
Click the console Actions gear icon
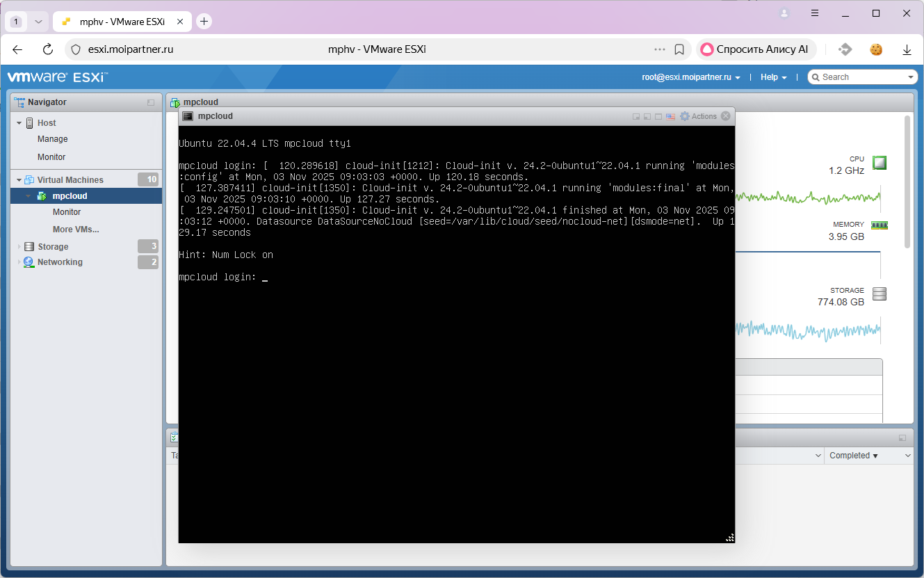tap(685, 116)
